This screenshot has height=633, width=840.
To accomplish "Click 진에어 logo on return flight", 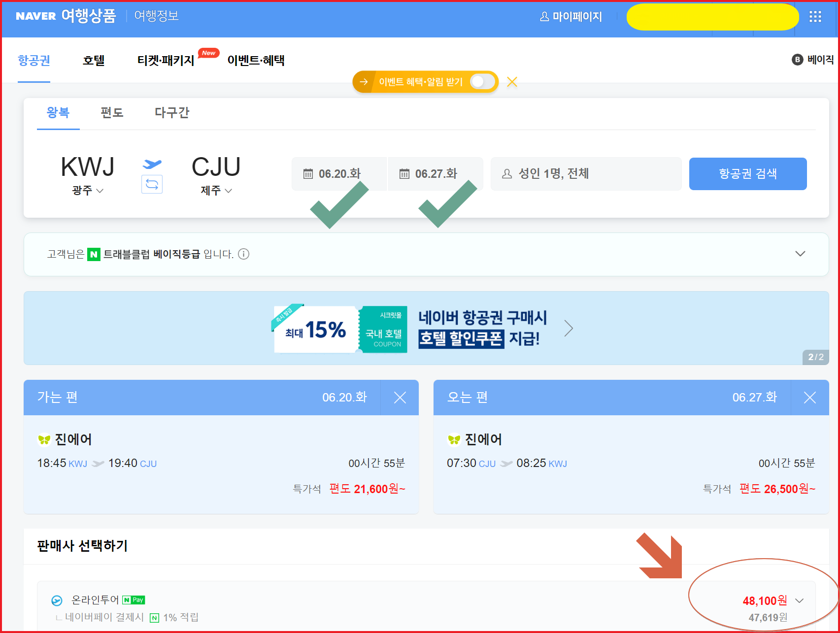I will pyautogui.click(x=454, y=439).
